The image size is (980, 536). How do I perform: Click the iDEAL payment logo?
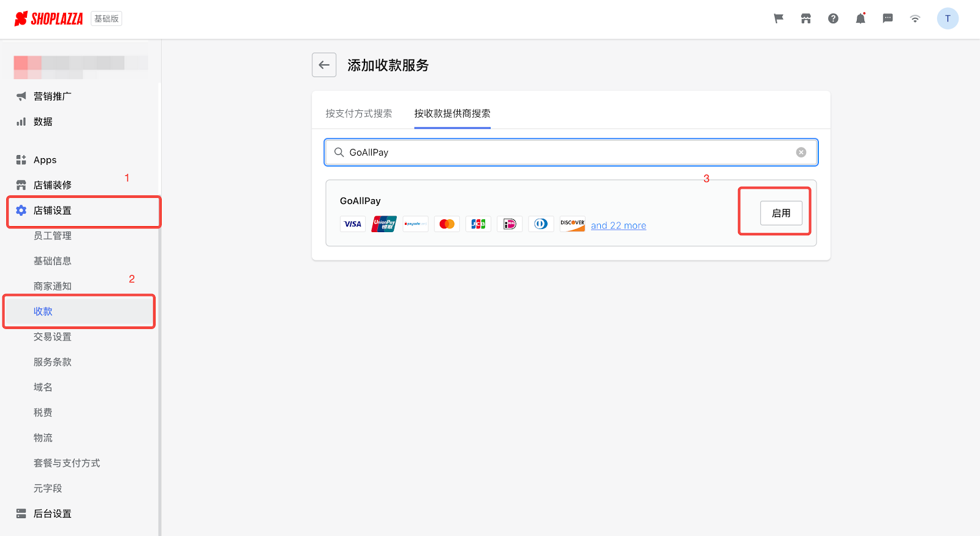click(x=510, y=224)
